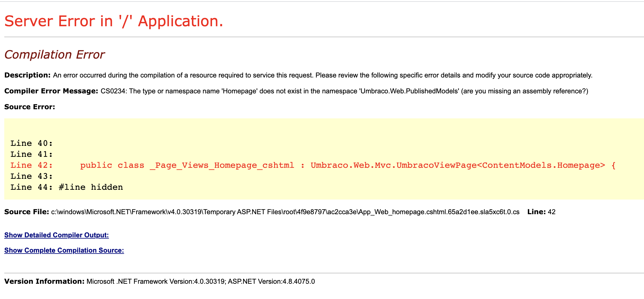Click the bold 'Source Error:' label
The image size is (644, 299).
[x=30, y=107]
